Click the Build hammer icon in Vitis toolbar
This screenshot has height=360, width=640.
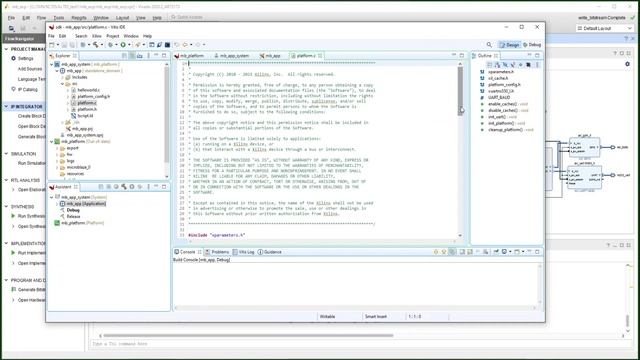coord(96,45)
